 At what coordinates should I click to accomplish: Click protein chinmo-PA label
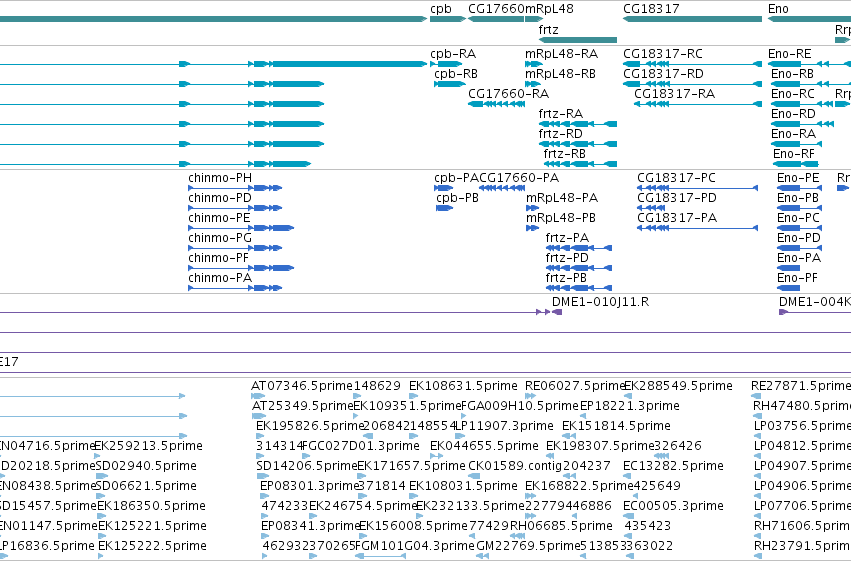pyautogui.click(x=220, y=279)
